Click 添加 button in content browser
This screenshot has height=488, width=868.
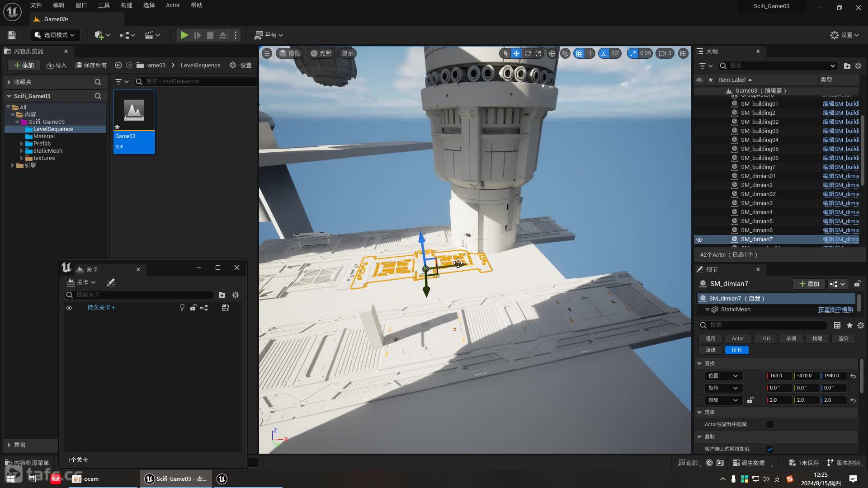(x=24, y=66)
